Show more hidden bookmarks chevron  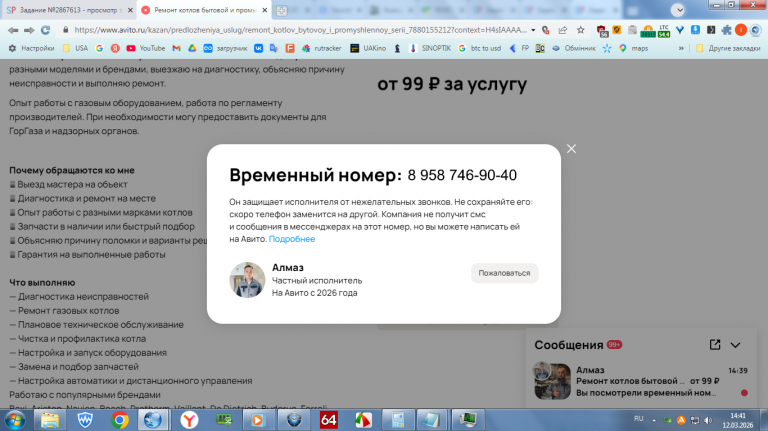pyautogui.click(x=681, y=48)
